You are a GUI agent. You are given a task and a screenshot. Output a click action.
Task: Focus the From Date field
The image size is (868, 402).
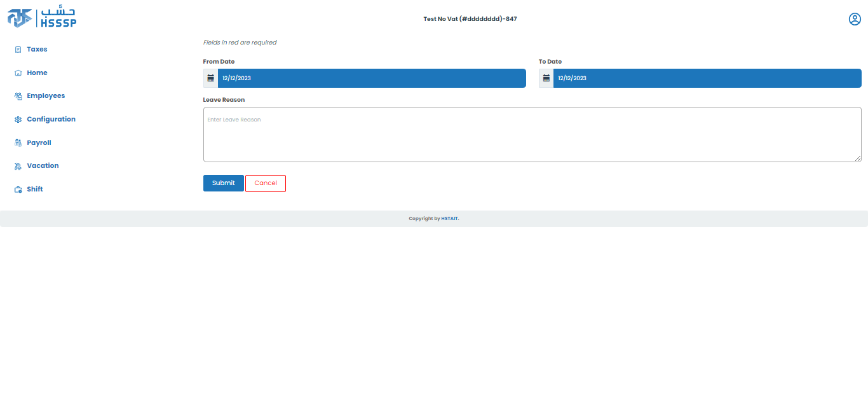pyautogui.click(x=372, y=78)
